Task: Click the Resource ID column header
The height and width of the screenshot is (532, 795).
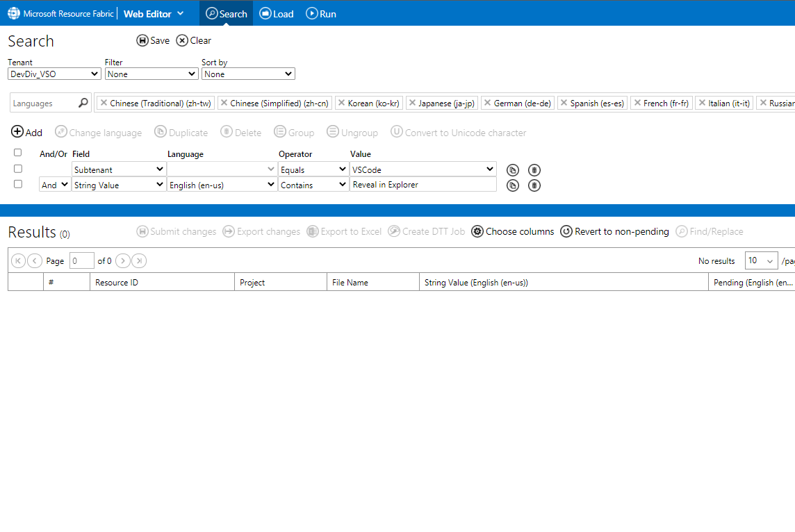Action: [x=162, y=282]
